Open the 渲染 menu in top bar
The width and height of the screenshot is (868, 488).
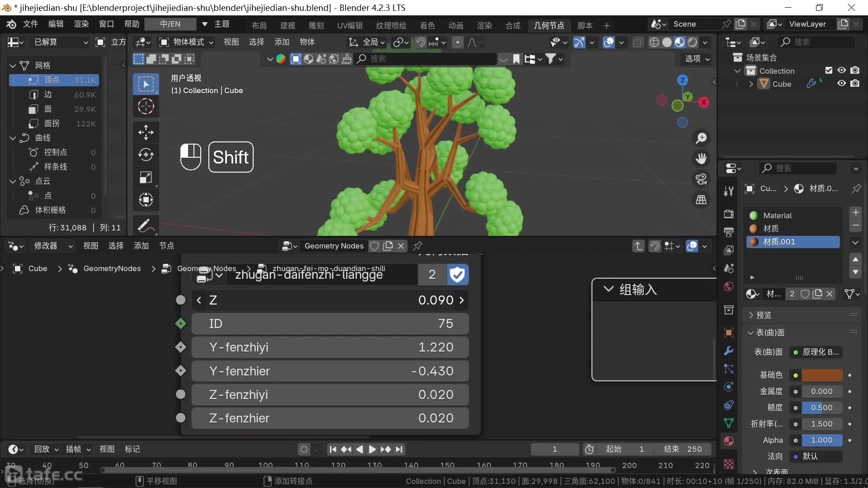tap(81, 24)
